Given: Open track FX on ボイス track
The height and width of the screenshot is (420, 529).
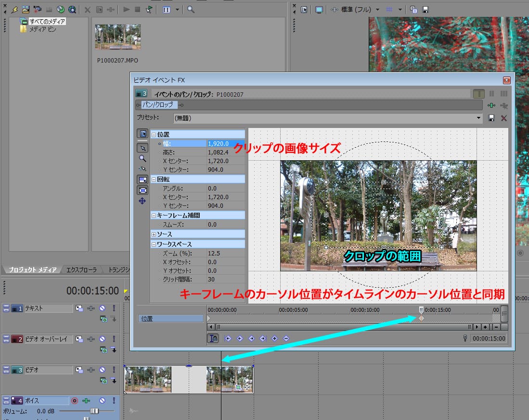Looking at the screenshot, I should (x=87, y=400).
